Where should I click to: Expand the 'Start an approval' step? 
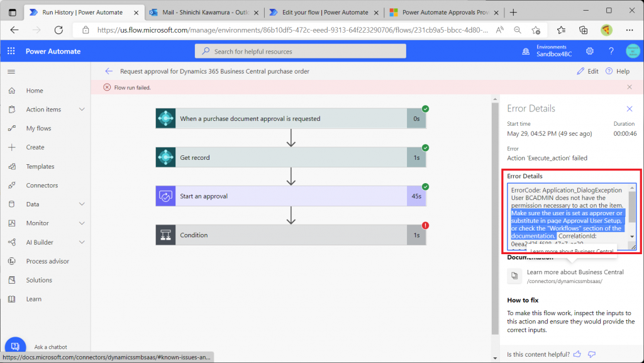291,196
